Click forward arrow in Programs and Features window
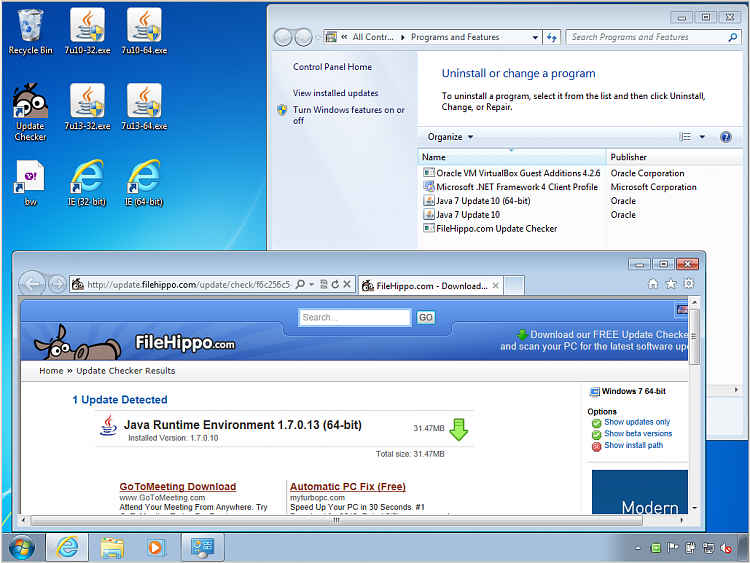This screenshot has height=563, width=750. (303, 37)
